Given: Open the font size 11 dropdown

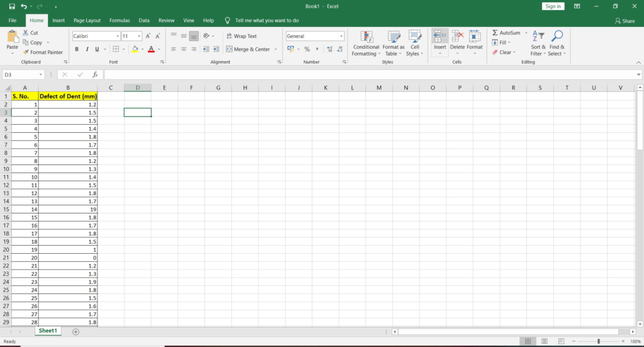Looking at the screenshot, I should click(x=139, y=36).
